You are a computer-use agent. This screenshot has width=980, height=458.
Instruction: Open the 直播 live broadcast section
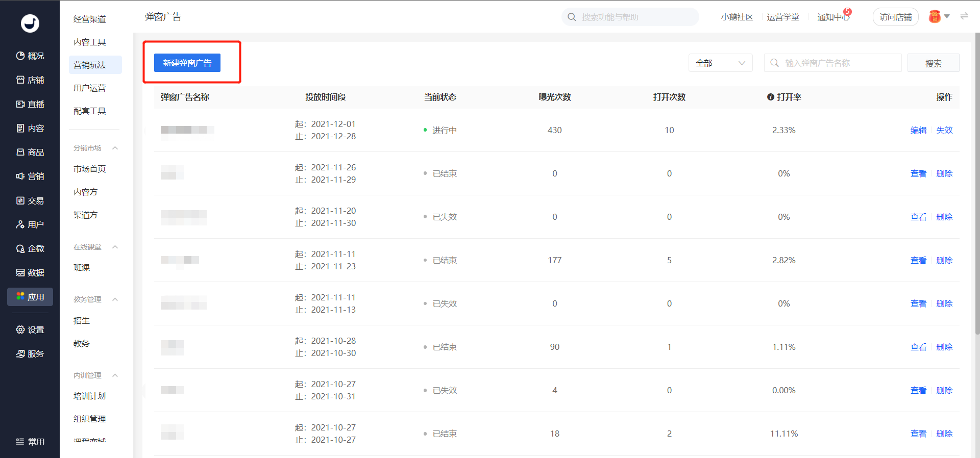tap(30, 104)
